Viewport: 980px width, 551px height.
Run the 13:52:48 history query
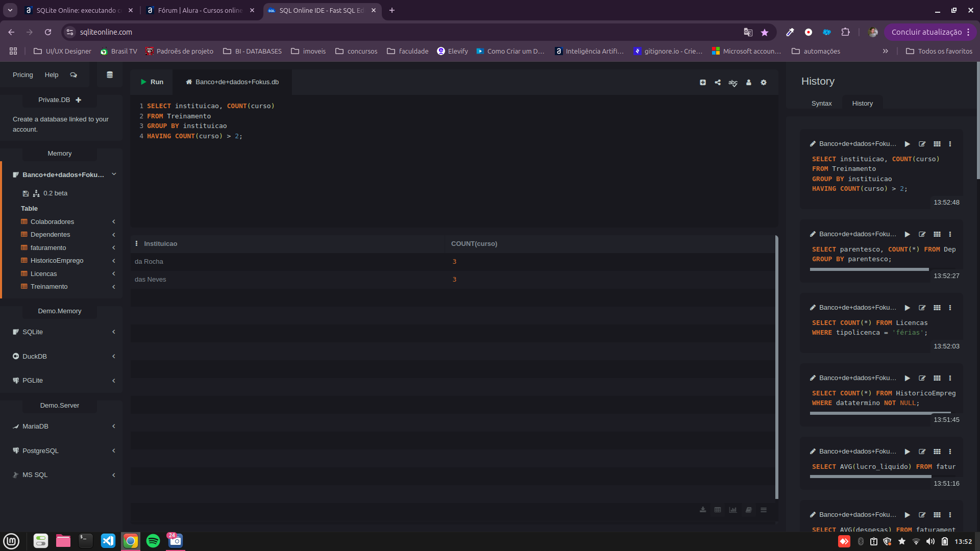pyautogui.click(x=908, y=144)
